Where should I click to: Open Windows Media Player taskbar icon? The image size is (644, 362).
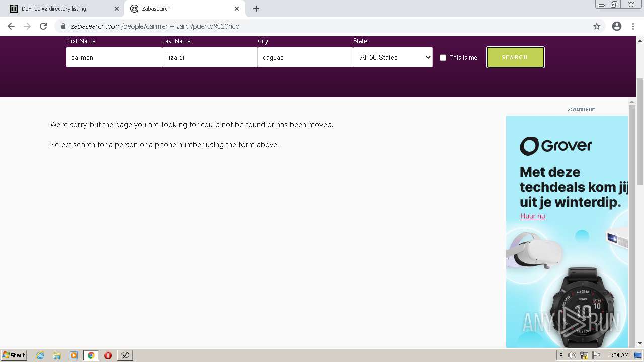74,355
